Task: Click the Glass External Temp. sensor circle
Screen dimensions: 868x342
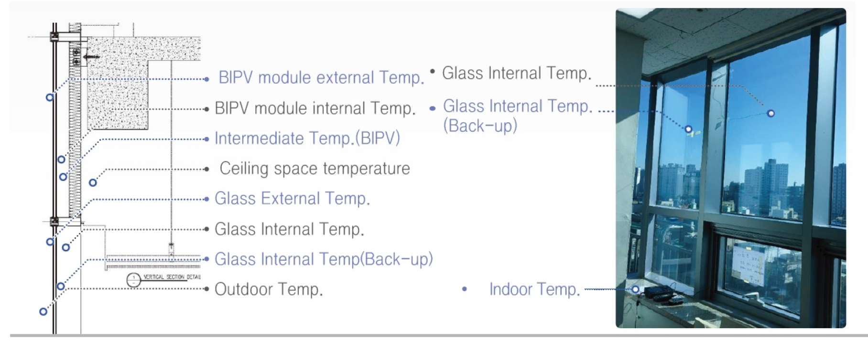Action: coord(50,242)
